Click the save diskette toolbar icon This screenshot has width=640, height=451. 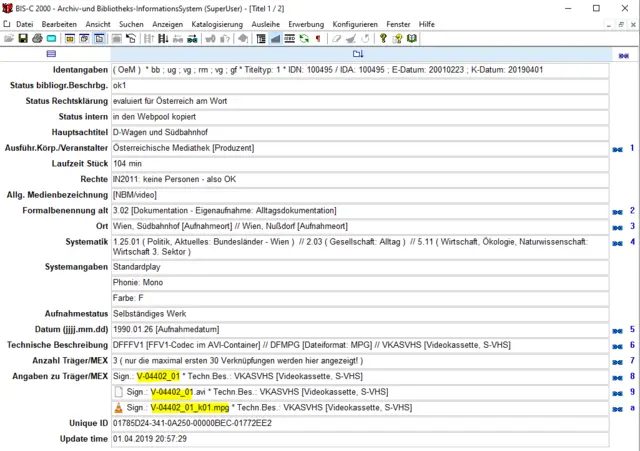23,39
